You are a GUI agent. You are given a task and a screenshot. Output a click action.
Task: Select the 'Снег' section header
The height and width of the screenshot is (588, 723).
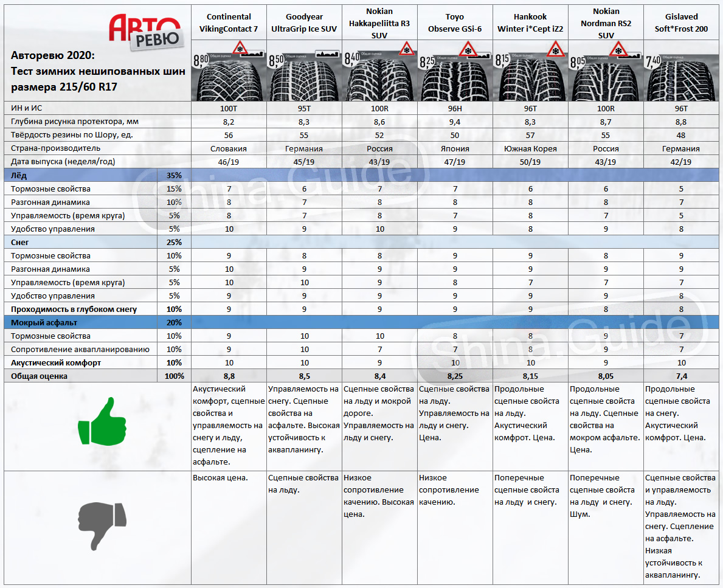tap(20, 242)
